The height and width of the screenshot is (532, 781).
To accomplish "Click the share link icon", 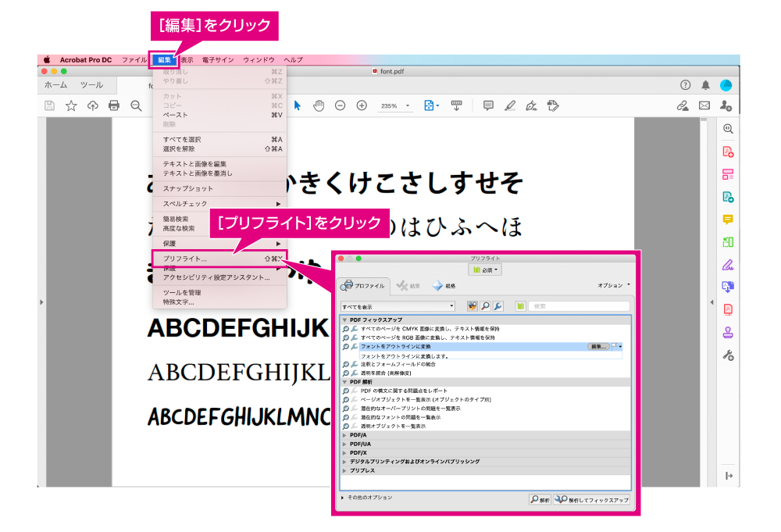I will tap(683, 105).
